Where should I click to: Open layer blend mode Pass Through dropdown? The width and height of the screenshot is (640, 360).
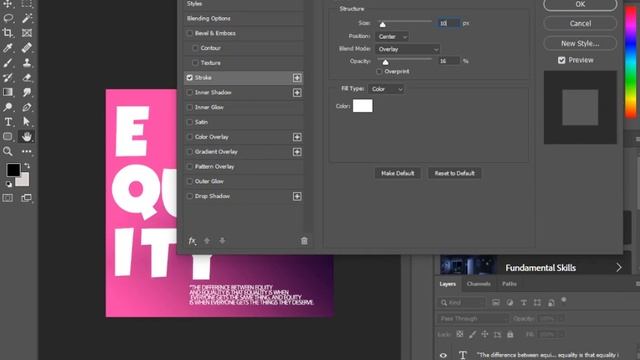[473, 318]
